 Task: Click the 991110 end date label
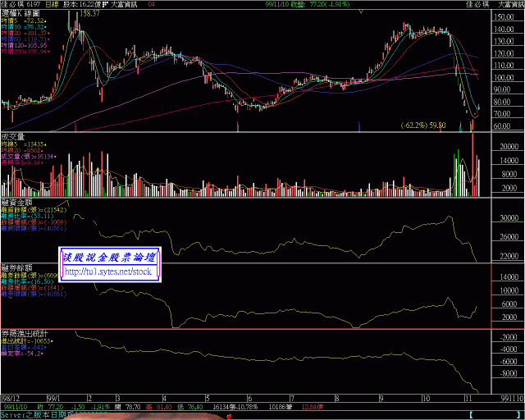pyautogui.click(x=512, y=398)
